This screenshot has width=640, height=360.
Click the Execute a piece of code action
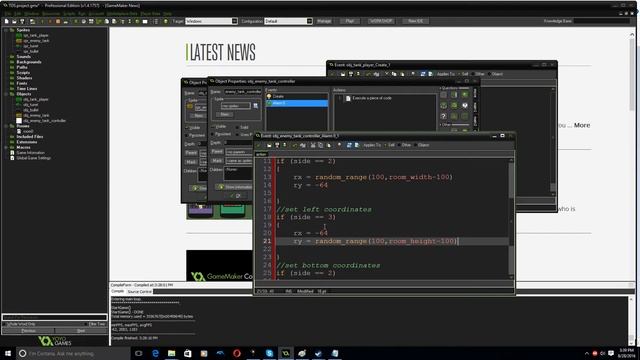(368, 98)
